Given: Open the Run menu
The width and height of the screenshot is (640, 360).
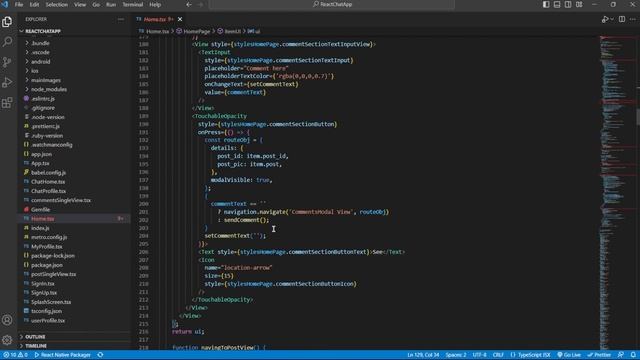Looking at the screenshot, I should [111, 4].
